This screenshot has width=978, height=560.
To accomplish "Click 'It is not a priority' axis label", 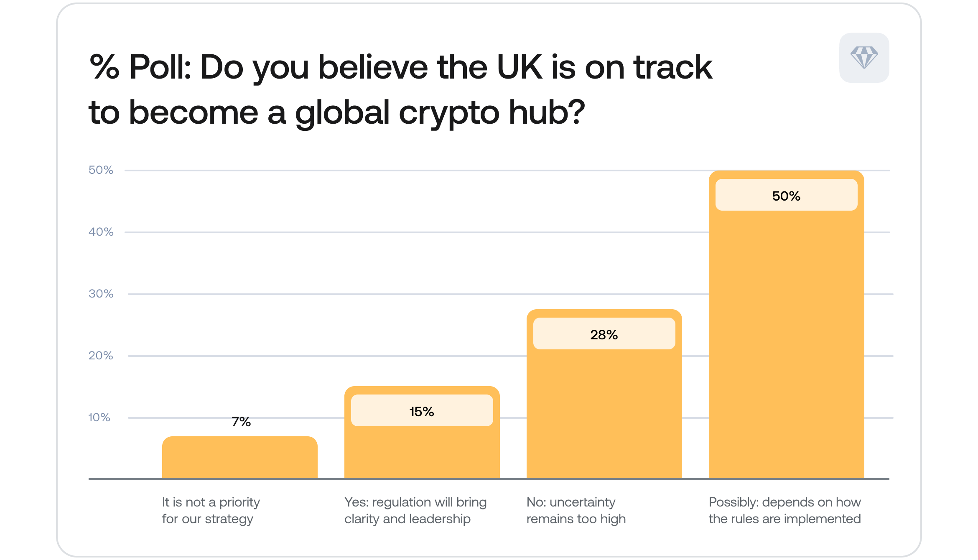I will point(211,510).
